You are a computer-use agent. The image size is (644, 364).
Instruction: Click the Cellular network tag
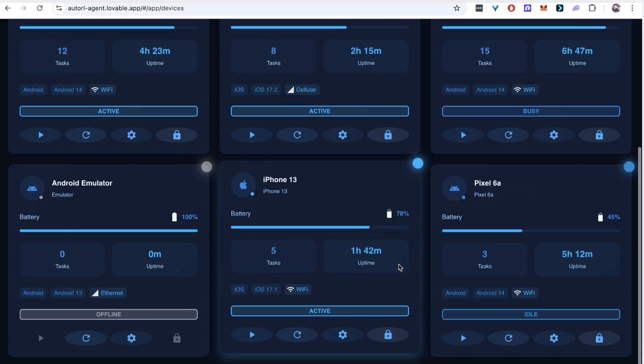coord(302,90)
